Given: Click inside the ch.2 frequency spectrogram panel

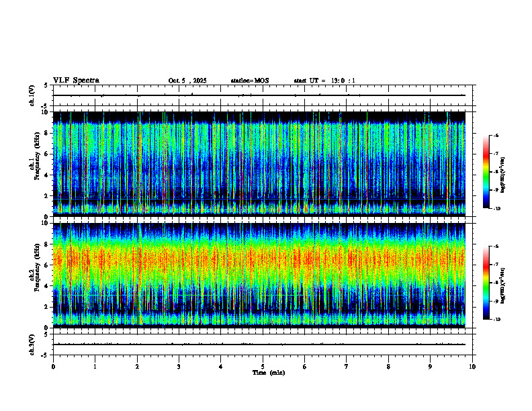Looking at the screenshot, I should click(x=259, y=275).
